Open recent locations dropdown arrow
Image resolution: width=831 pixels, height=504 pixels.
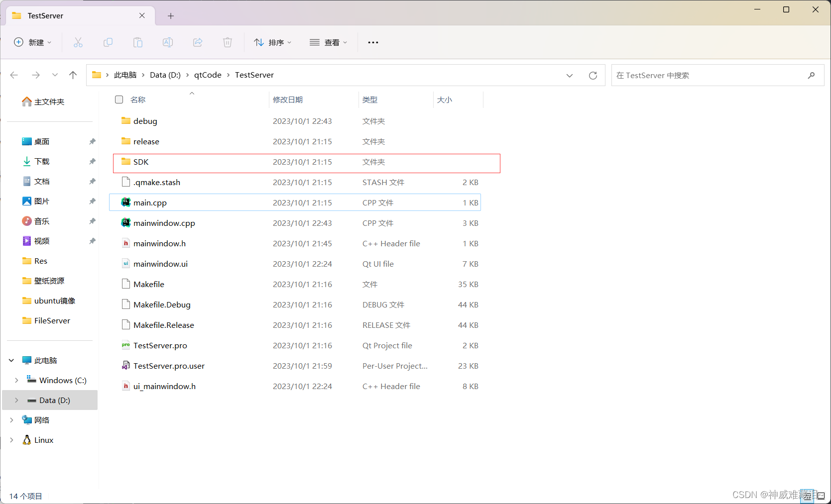55,75
